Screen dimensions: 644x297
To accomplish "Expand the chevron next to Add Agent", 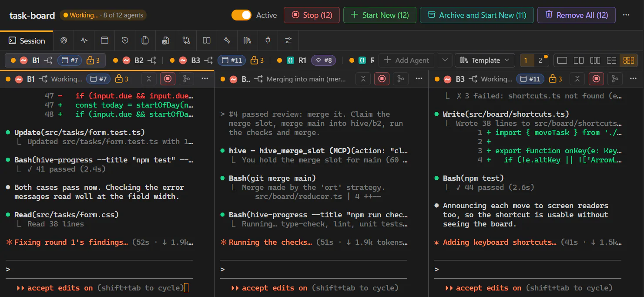I will coord(445,60).
